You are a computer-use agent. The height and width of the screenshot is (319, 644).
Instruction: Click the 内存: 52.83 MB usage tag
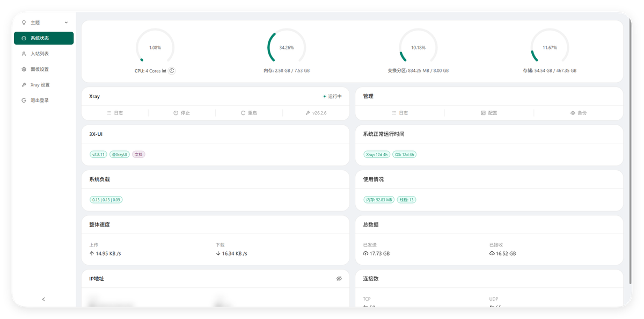[379, 200]
